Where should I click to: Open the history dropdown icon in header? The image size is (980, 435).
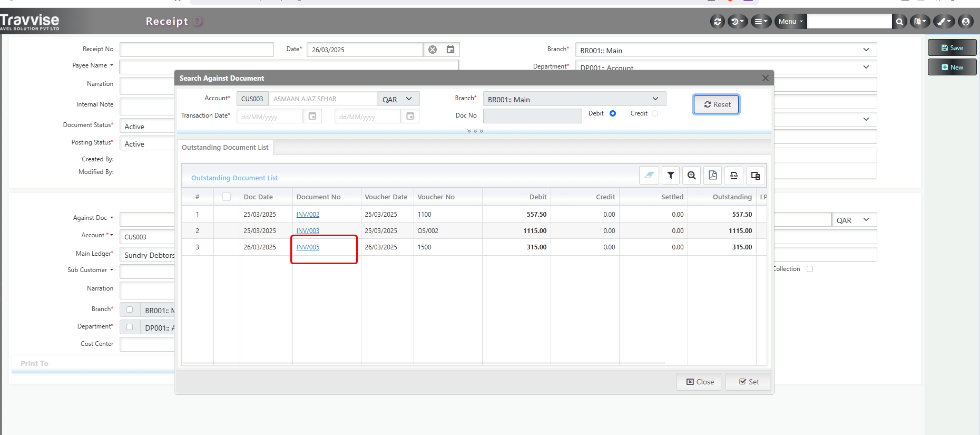tap(737, 22)
